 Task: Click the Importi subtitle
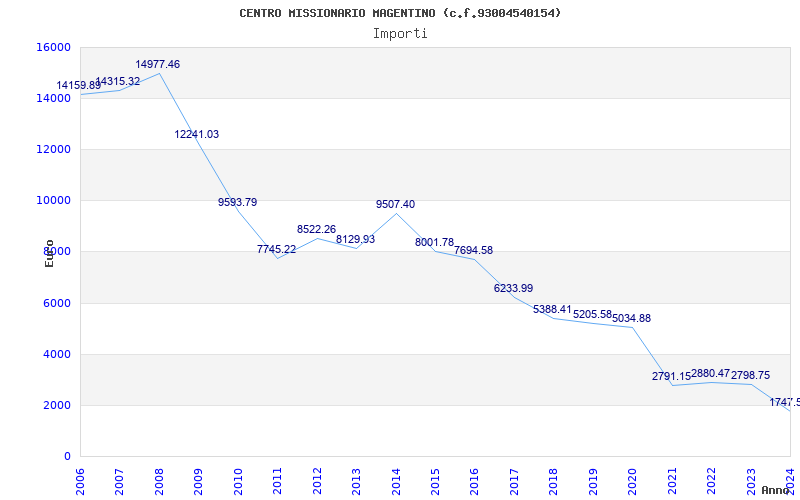tap(400, 34)
